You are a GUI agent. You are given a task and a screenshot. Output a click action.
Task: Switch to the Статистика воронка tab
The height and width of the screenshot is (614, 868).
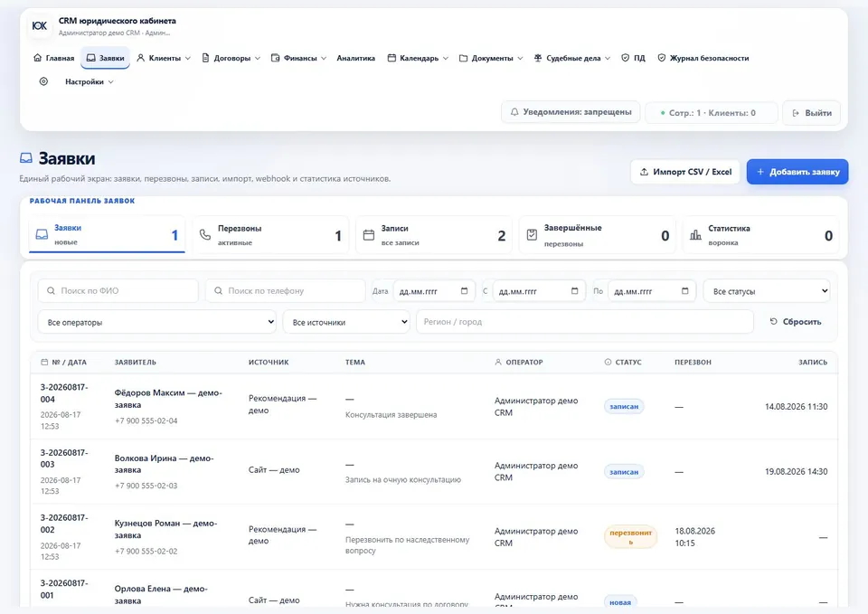761,235
